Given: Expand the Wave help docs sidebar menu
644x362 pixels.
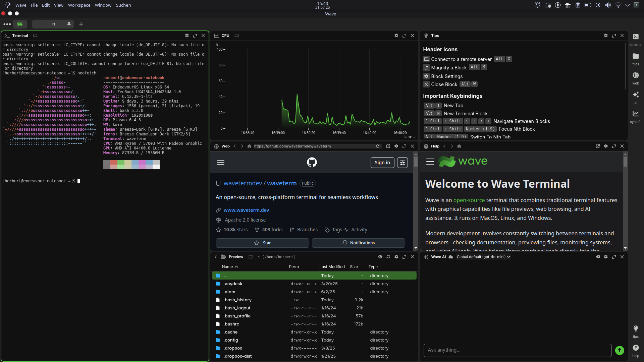Looking at the screenshot, I should click(430, 162).
